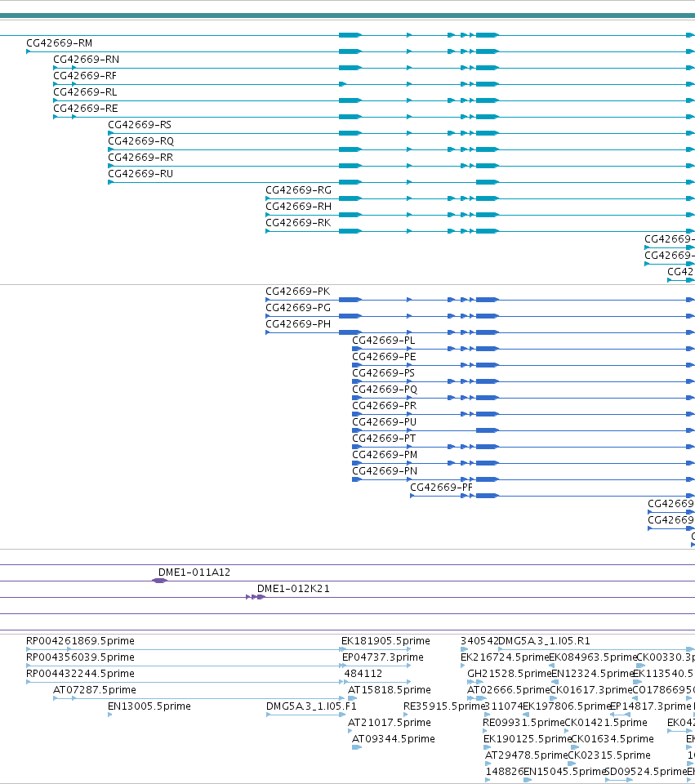Click EST CK01634.5prime
The image size is (695, 784).
612,739
